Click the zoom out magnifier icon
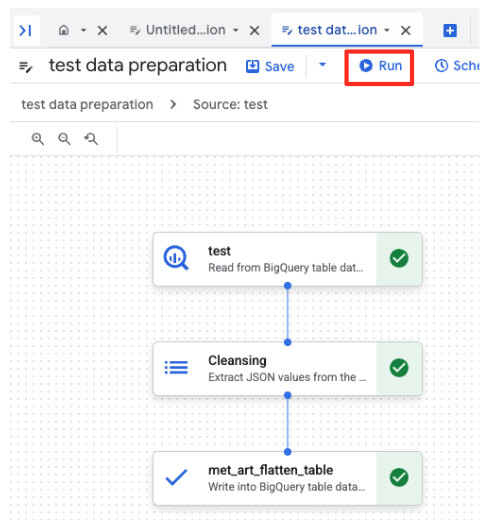This screenshot has height=520, width=487. [64, 139]
